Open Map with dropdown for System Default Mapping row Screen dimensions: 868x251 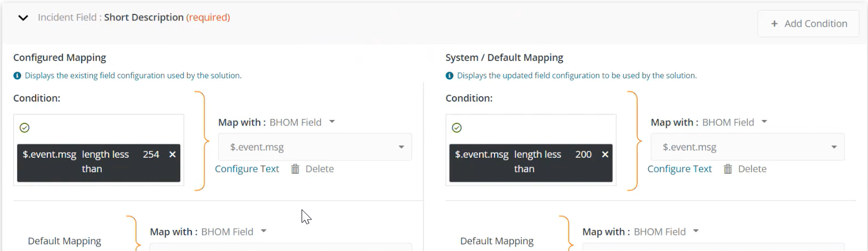pyautogui.click(x=666, y=232)
